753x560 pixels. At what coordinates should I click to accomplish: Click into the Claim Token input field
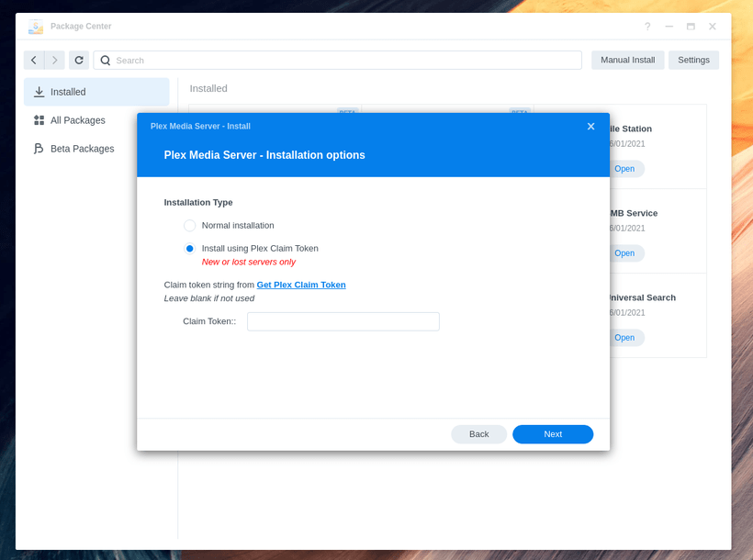tap(343, 321)
